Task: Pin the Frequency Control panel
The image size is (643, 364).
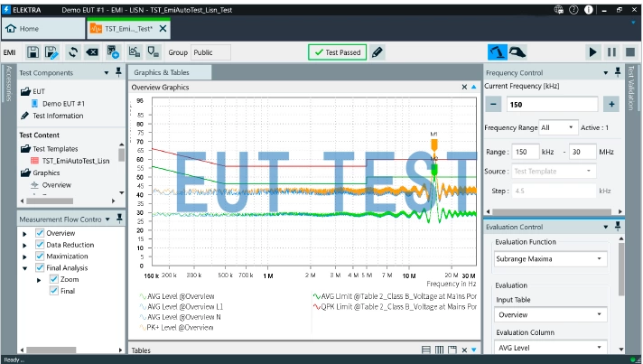Action: coord(618,72)
